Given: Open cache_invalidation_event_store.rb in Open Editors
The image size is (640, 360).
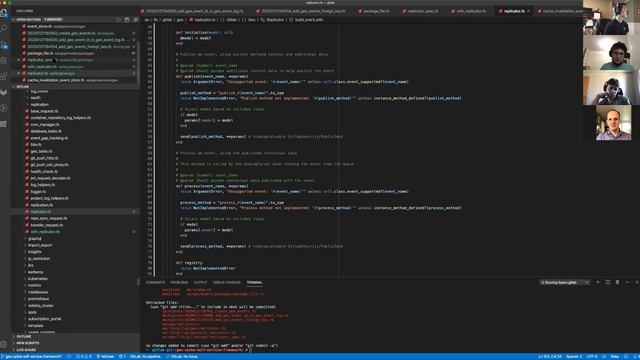Looking at the screenshot, I should click(x=76, y=80).
